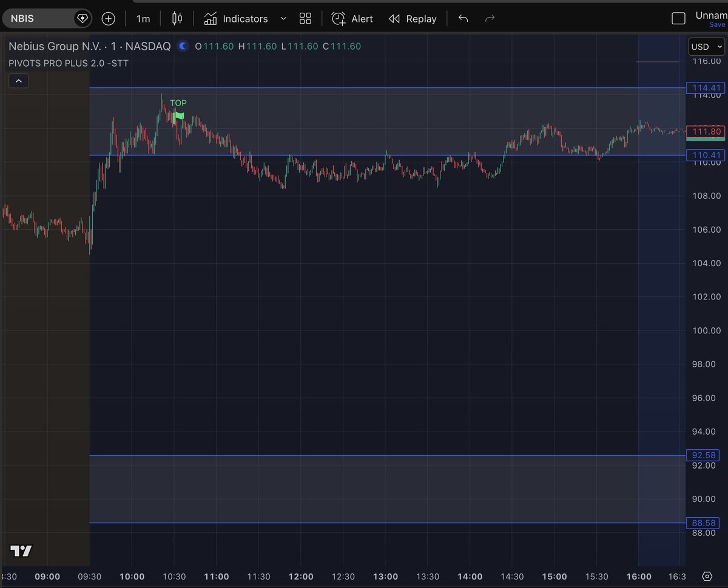
Task: Click the Save link under layout name
Action: [x=717, y=25]
